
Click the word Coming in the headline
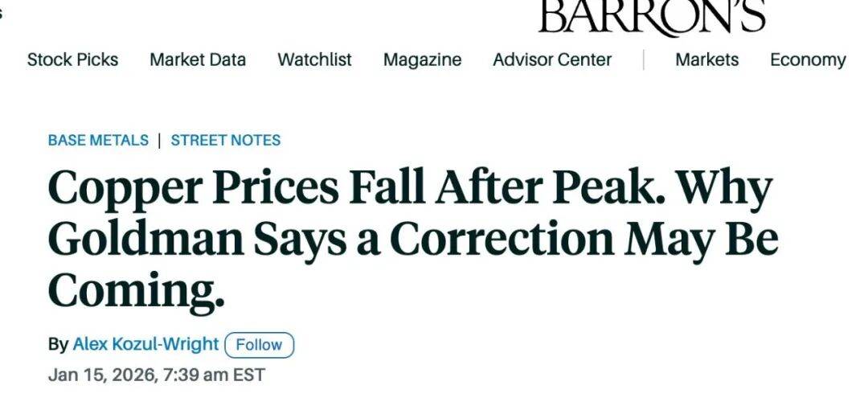[135, 289]
